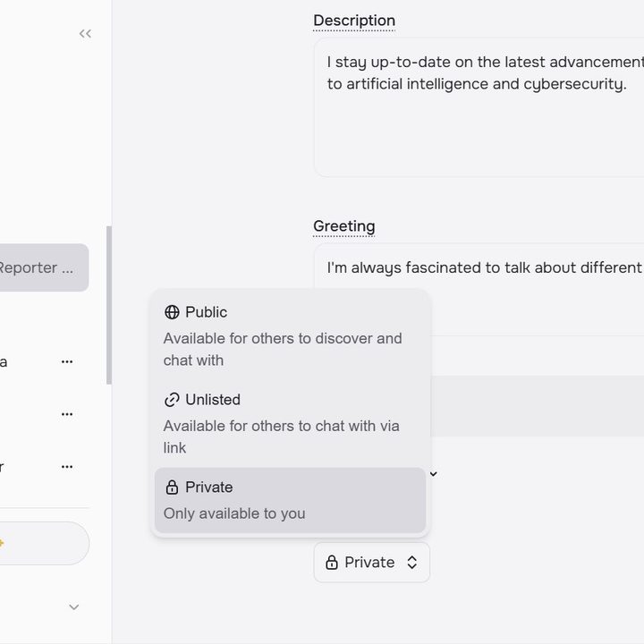Screen dimensions: 644x644
Task: Select the Public visibility option
Action: 290,336
